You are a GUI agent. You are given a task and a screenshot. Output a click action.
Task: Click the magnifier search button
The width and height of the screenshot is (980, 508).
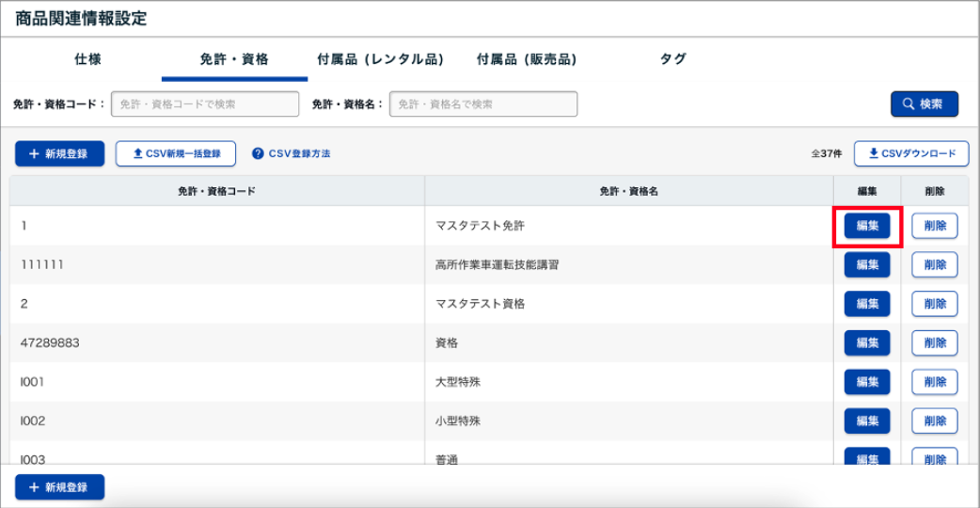[x=924, y=104]
